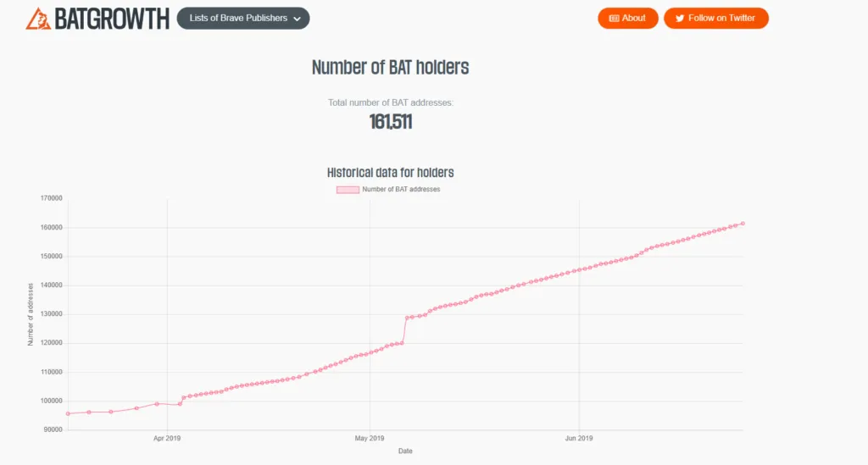
Task: Click the "Date" x-axis title
Action: pyautogui.click(x=405, y=451)
